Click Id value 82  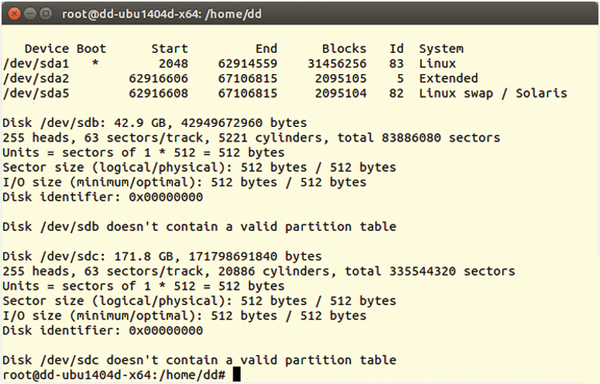[396, 93]
